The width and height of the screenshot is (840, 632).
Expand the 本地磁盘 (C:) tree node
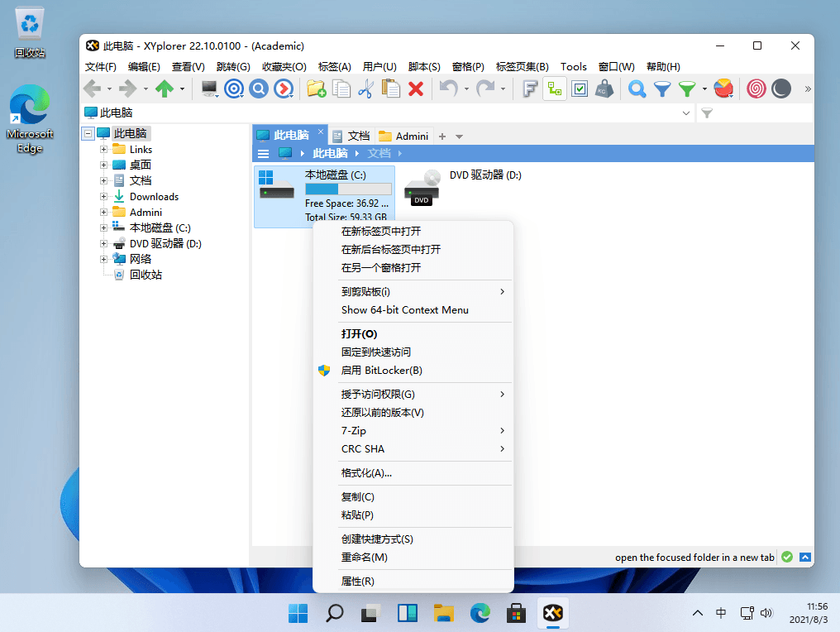[x=103, y=227]
